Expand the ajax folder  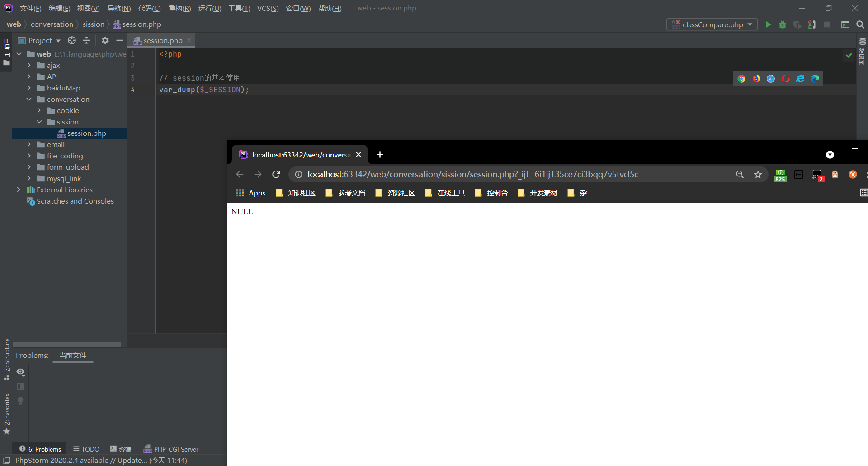[x=28, y=65]
